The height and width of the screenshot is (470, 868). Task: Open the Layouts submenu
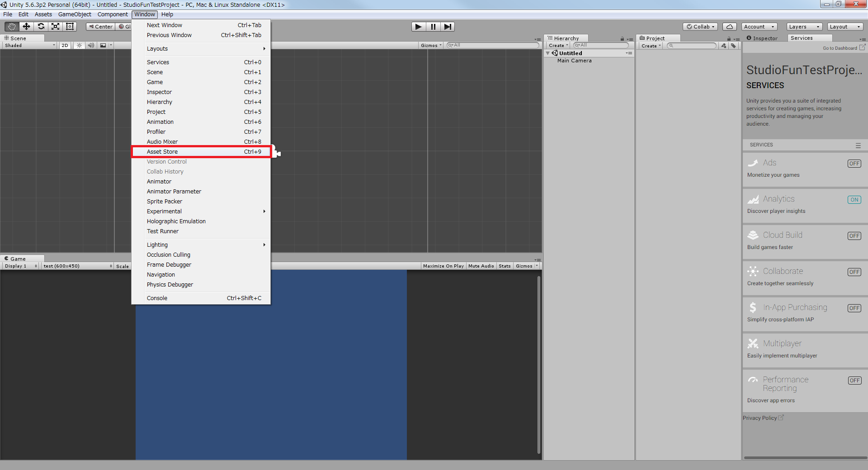click(201, 49)
